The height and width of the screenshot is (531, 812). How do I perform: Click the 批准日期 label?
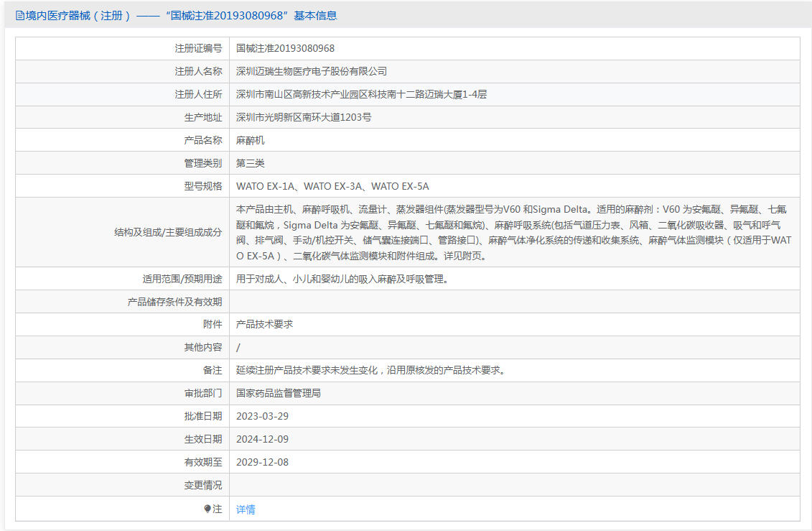[x=203, y=416]
